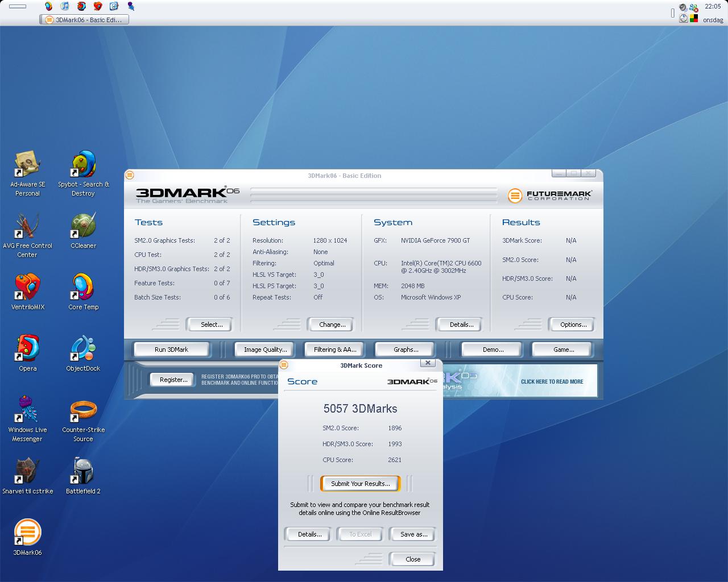Image resolution: width=728 pixels, height=582 pixels.
Task: Launch Battlefield 2 desktop icon
Action: pos(83,476)
